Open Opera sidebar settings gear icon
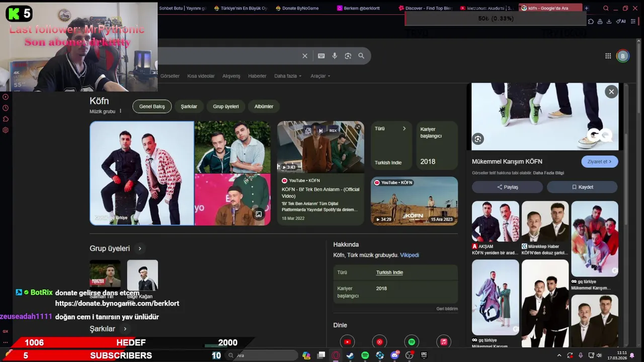Image resolution: width=644 pixels, height=362 pixels. (x=6, y=130)
